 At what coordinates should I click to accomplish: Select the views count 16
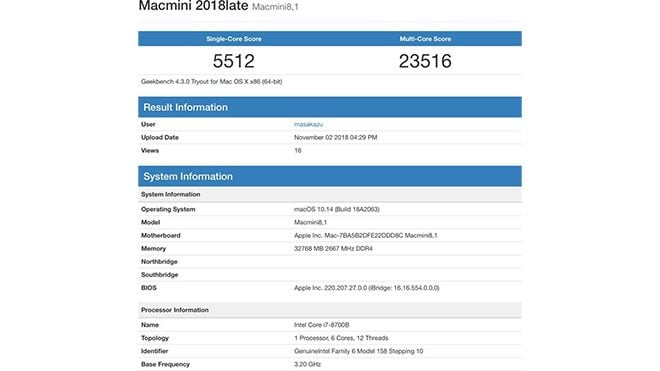[x=298, y=150]
